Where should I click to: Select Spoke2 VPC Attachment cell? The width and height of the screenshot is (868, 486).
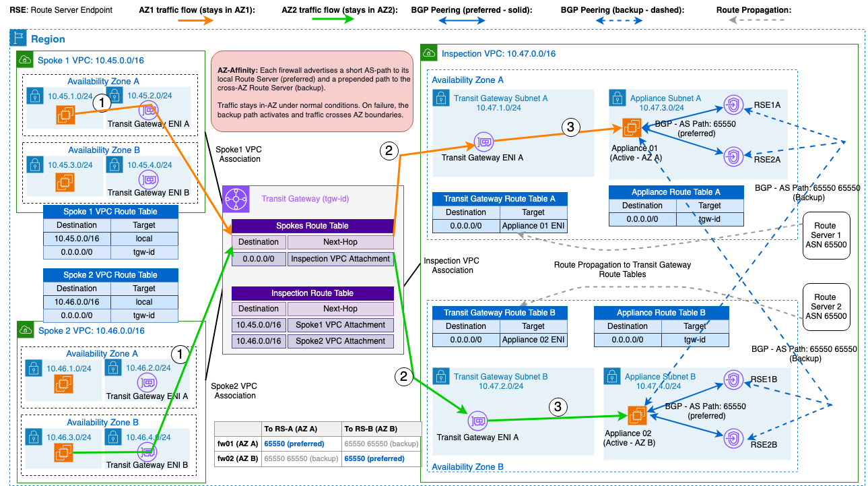[x=340, y=340]
